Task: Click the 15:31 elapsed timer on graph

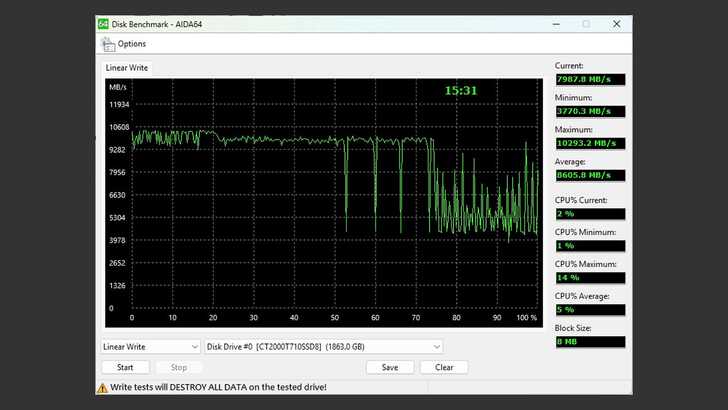Action: click(461, 90)
